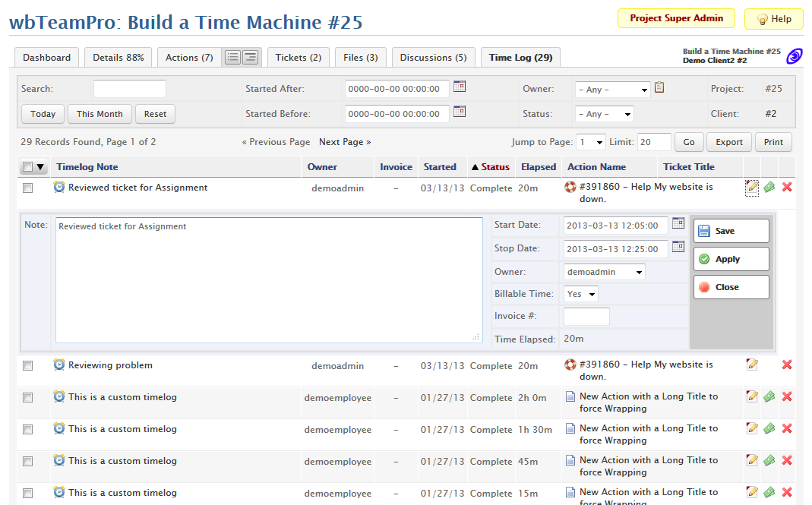
Task: Click clipboard icon next to Owner filter
Action: click(659, 87)
